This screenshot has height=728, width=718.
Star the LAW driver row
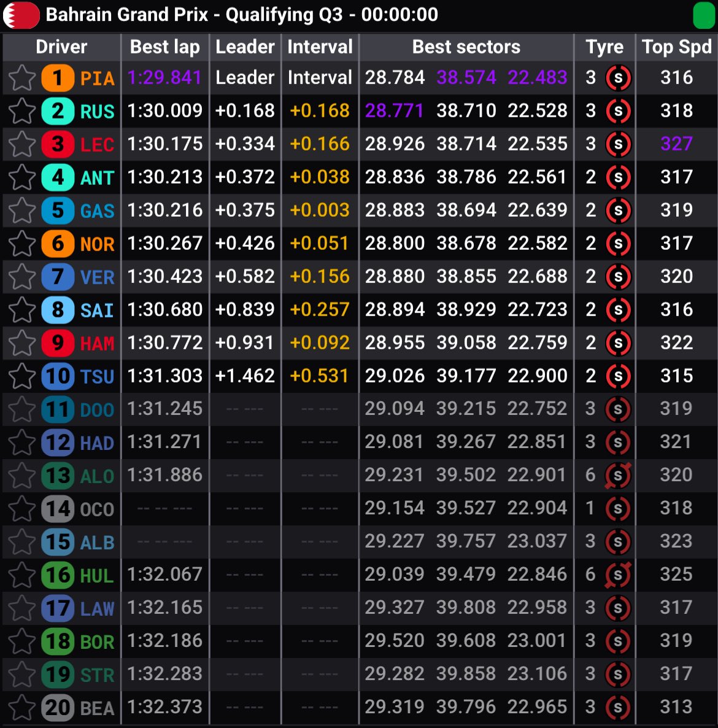click(x=22, y=608)
